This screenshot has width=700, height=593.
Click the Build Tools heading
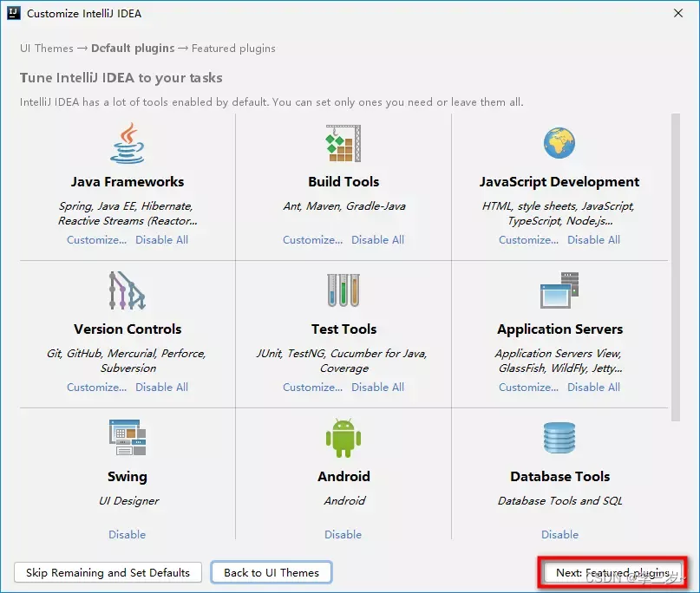[x=343, y=181]
